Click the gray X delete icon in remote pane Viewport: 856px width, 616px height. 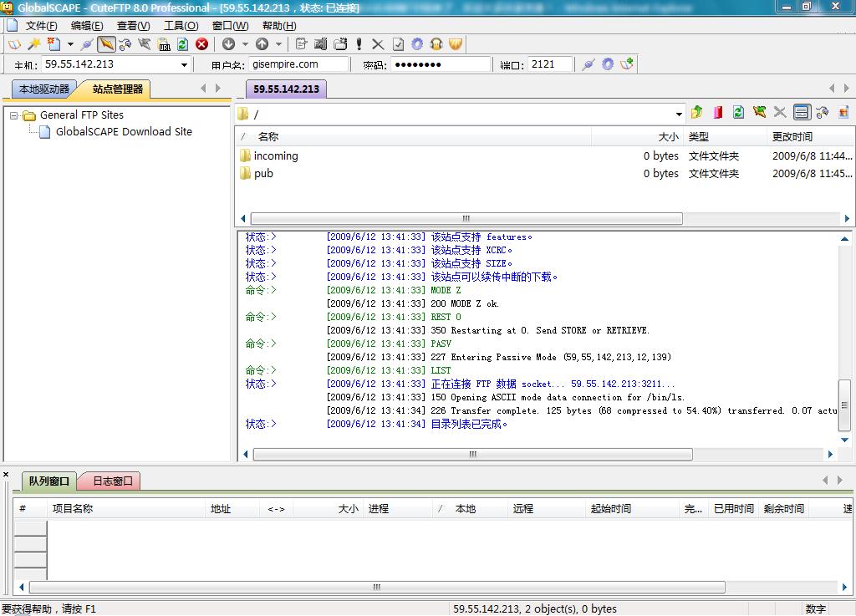(780, 112)
